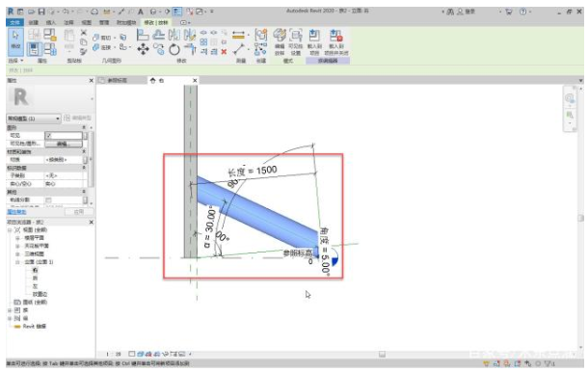Collapse the Views (all) tree node
This screenshot has height=372, width=588.
(x=11, y=230)
